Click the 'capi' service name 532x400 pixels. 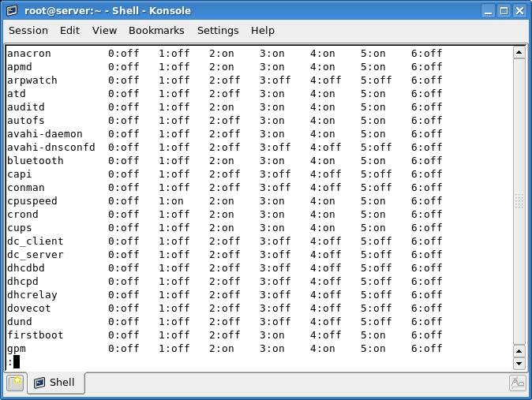click(x=20, y=174)
